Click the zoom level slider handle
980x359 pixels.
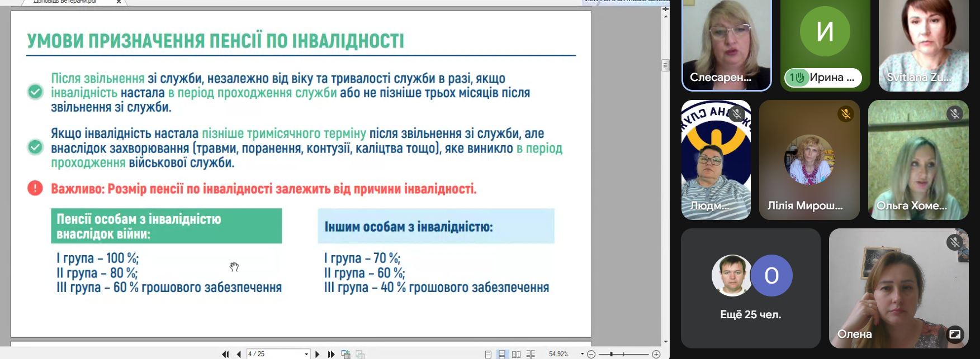[x=612, y=354]
